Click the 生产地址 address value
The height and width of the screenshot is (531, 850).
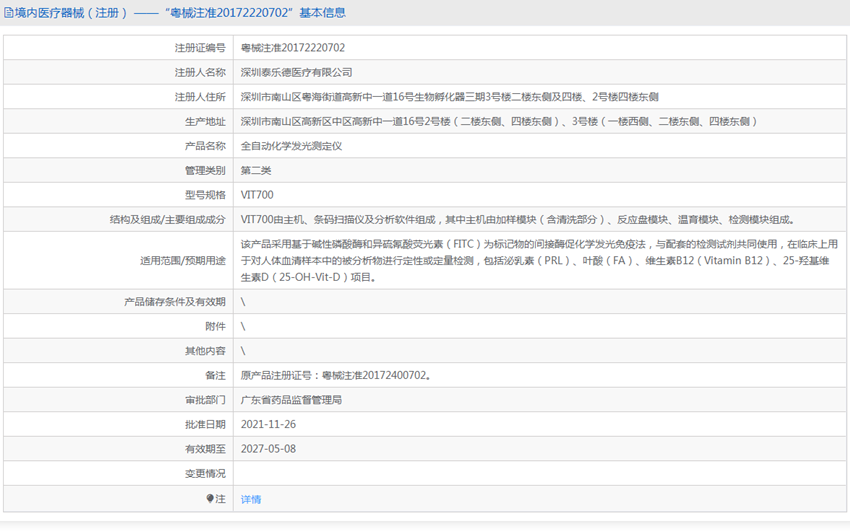[499, 121]
